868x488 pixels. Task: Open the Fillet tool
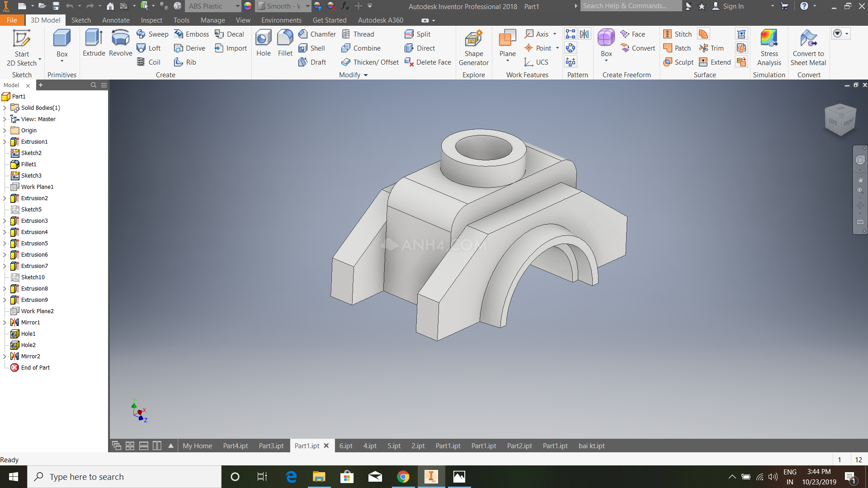pos(285,43)
